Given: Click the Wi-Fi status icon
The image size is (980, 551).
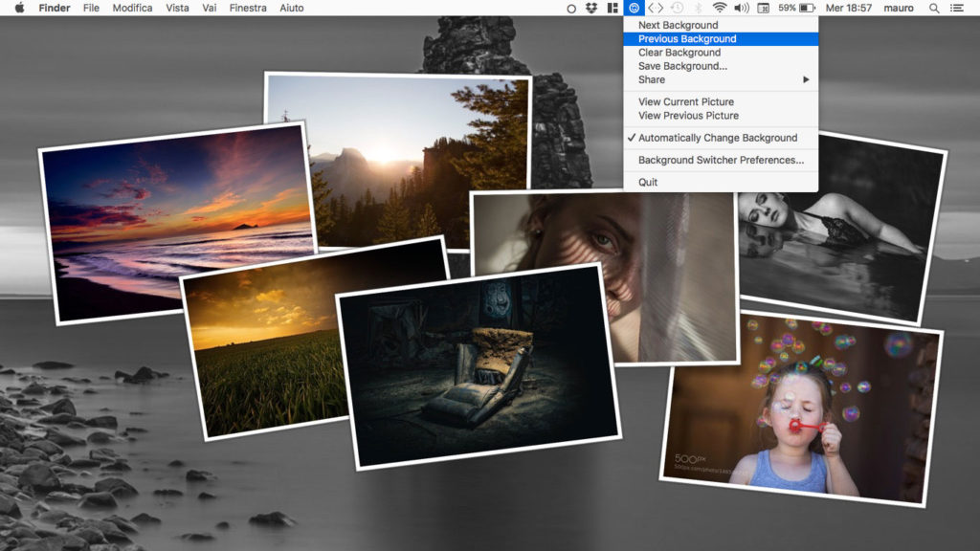Looking at the screenshot, I should tap(719, 8).
